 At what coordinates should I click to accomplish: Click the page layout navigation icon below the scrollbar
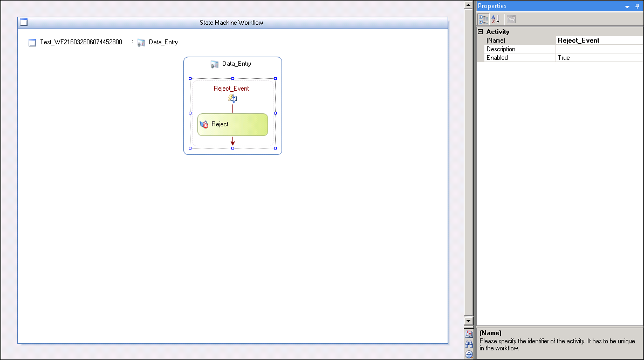(469, 334)
